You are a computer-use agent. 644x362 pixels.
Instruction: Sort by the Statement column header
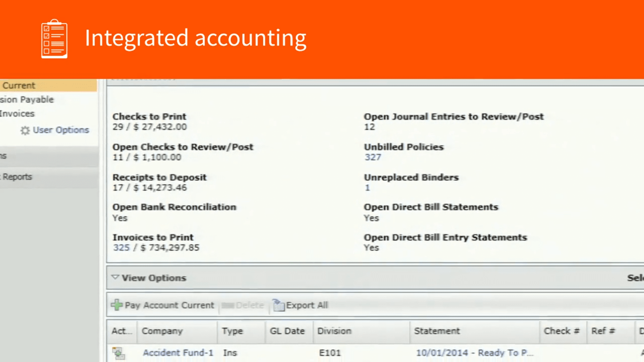coord(437,331)
